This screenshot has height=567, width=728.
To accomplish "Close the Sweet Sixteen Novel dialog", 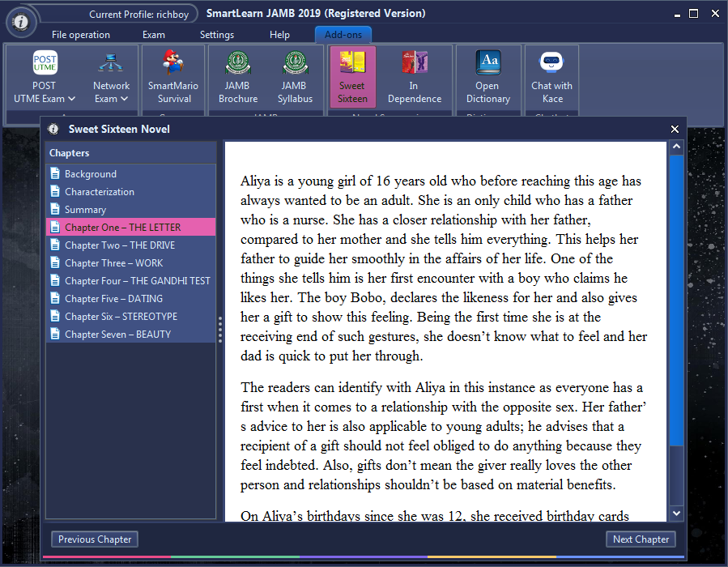I will (675, 129).
